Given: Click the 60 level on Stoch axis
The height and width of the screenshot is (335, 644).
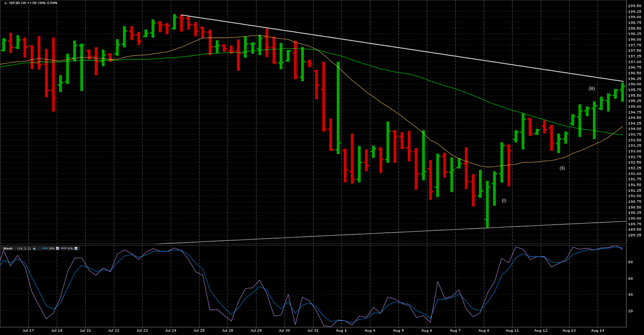Looking at the screenshot, I should coord(631,278).
